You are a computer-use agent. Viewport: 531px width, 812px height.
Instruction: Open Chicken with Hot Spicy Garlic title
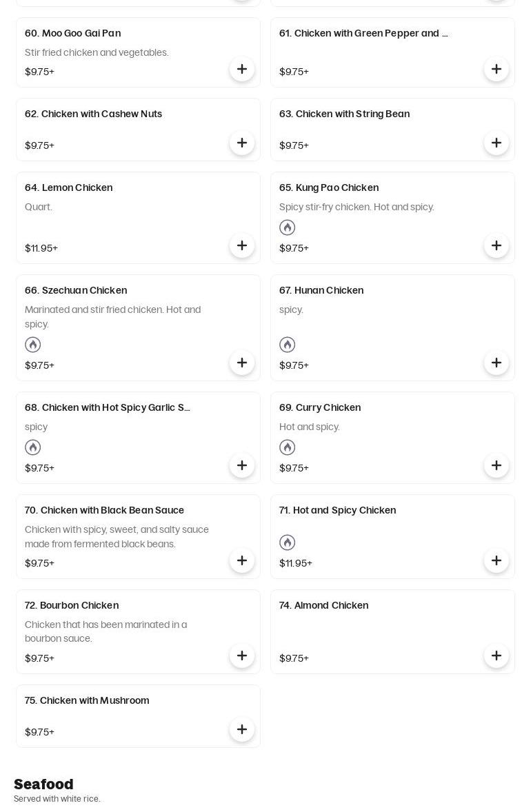108,407
